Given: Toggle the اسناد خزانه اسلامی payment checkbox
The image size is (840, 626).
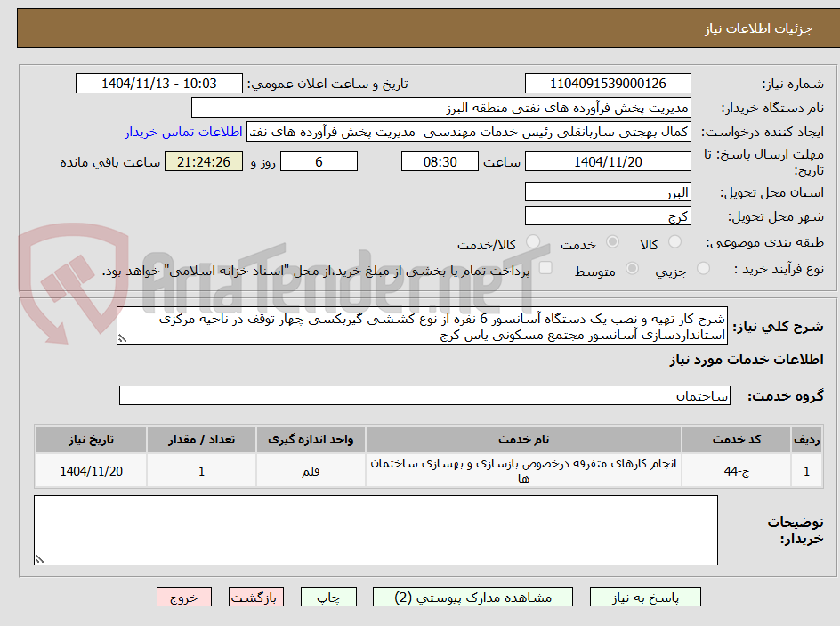Looking at the screenshot, I should [545, 267].
